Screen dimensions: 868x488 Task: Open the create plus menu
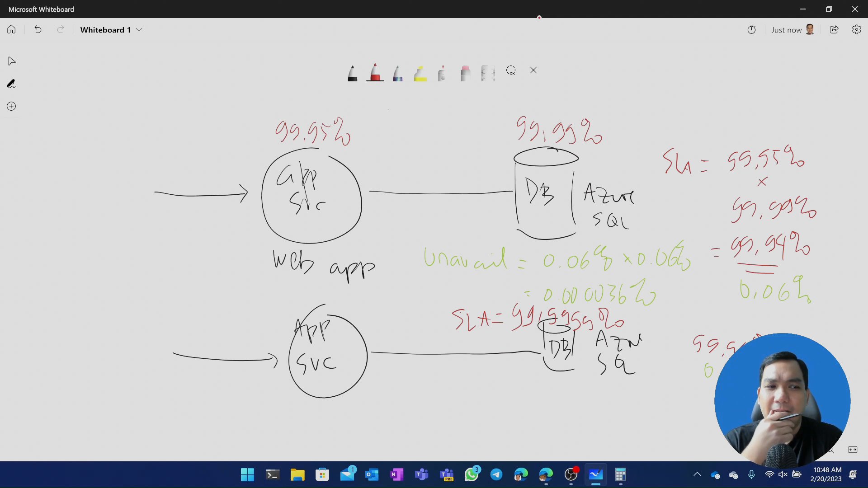coord(11,106)
